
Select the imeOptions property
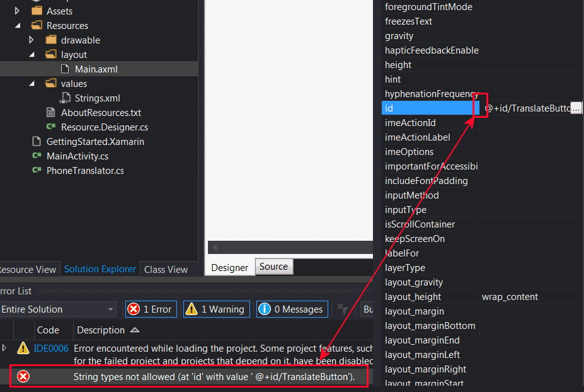pos(409,152)
